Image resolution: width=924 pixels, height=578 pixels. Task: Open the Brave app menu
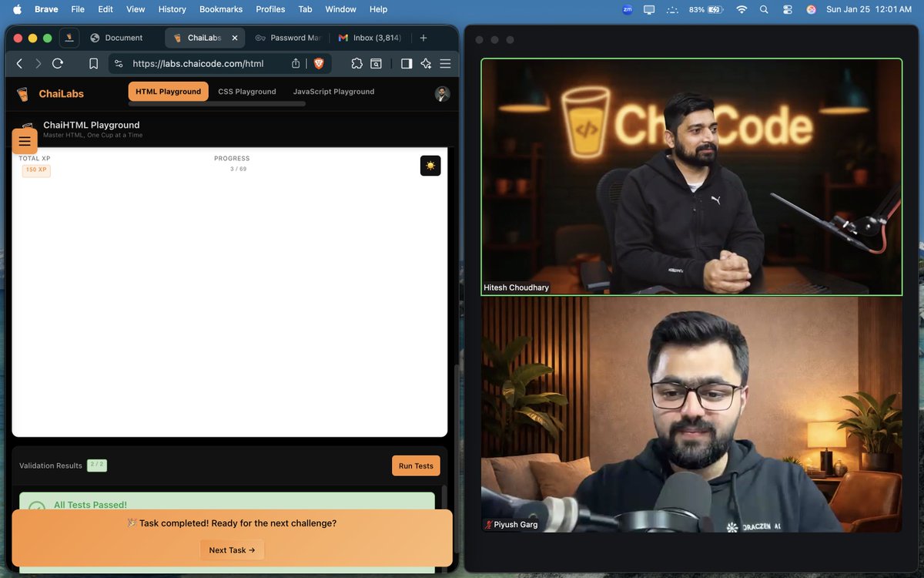click(46, 9)
